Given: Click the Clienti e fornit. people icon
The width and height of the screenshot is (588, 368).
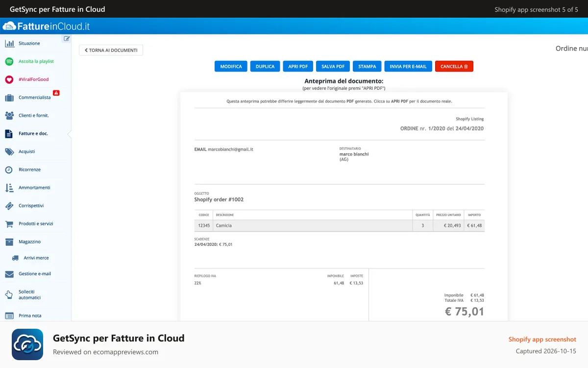Looking at the screenshot, I should (9, 116).
